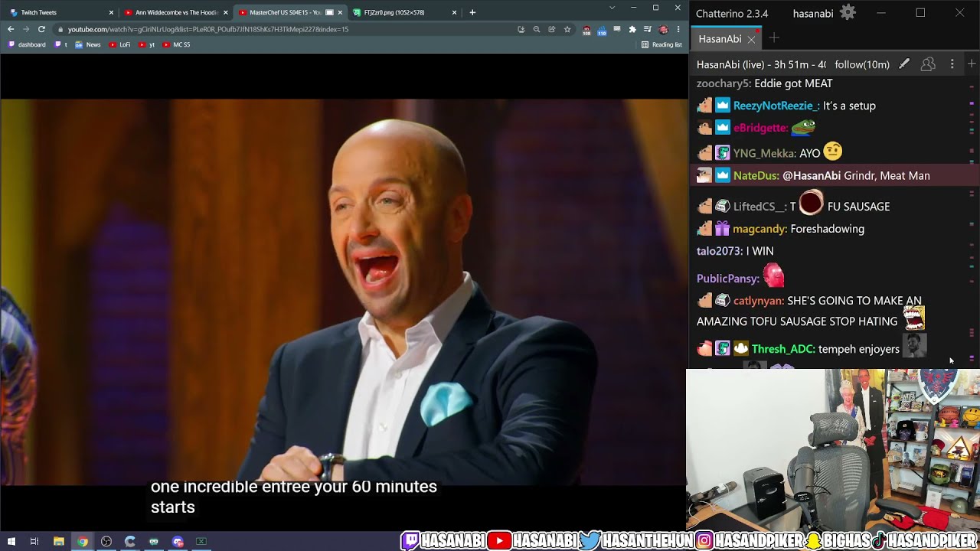Open Excel from taskbar
The image size is (980, 551).
pos(201,541)
